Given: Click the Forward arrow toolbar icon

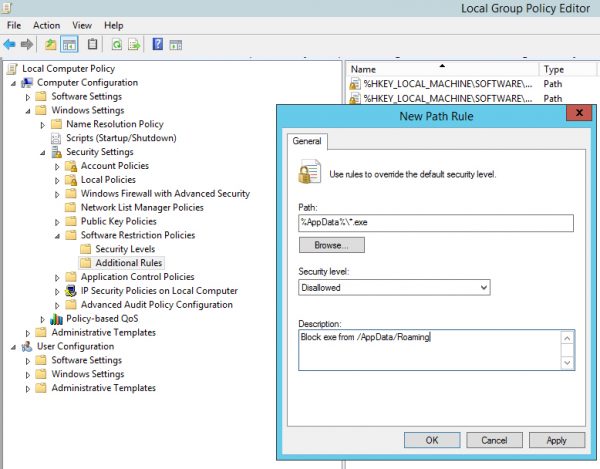Looking at the screenshot, I should pos(26,44).
